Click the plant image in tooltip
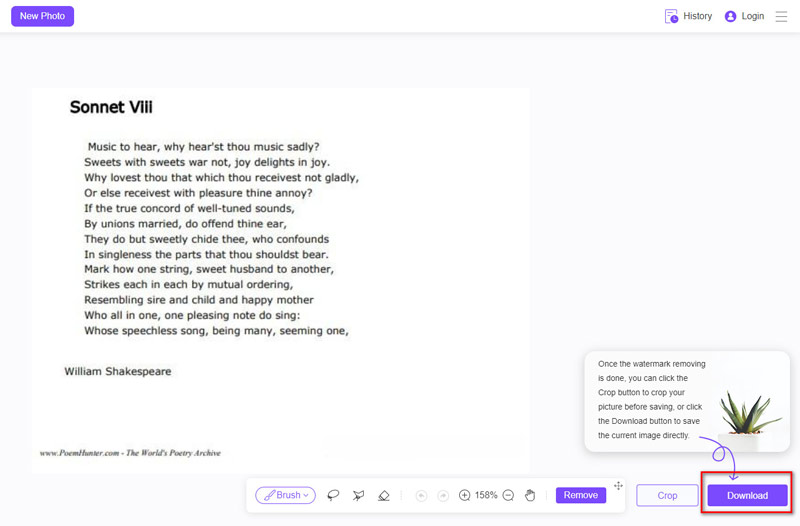The height and width of the screenshot is (526, 800). tap(749, 421)
